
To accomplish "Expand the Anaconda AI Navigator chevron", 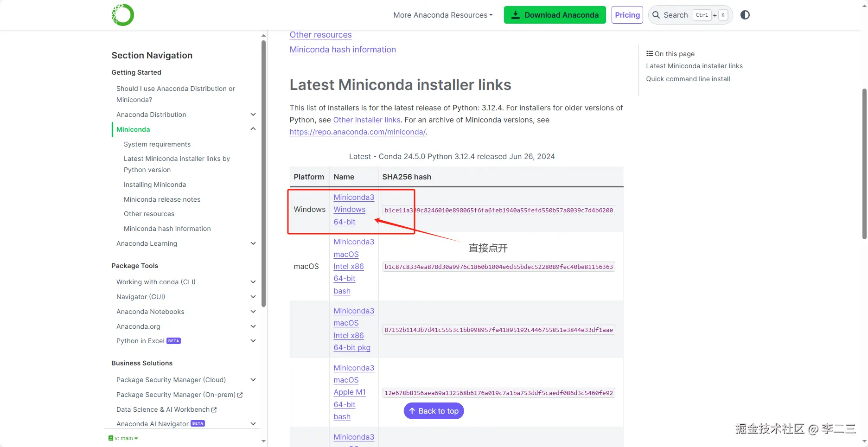I will tap(253, 424).
